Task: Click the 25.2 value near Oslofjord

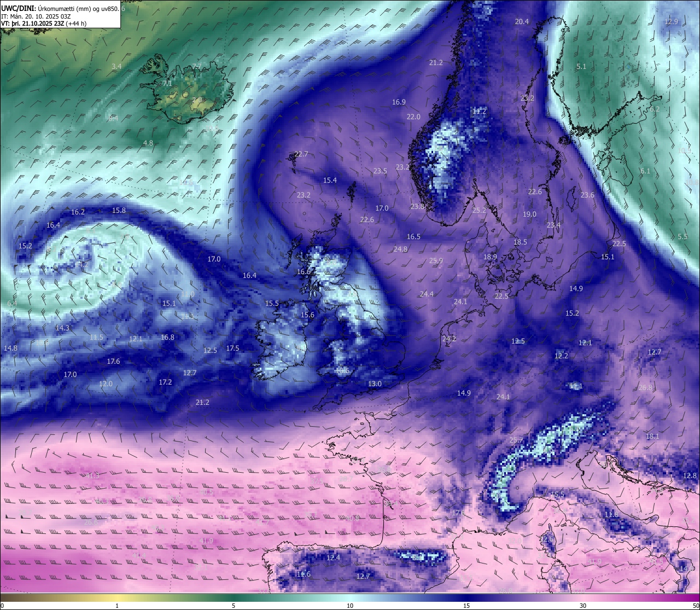Action: coord(479,210)
